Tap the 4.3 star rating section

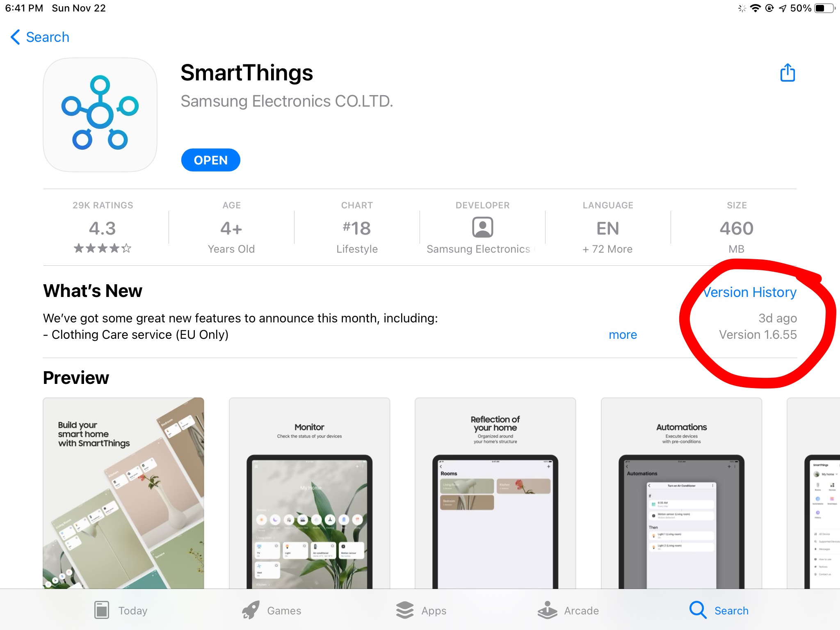[103, 228]
